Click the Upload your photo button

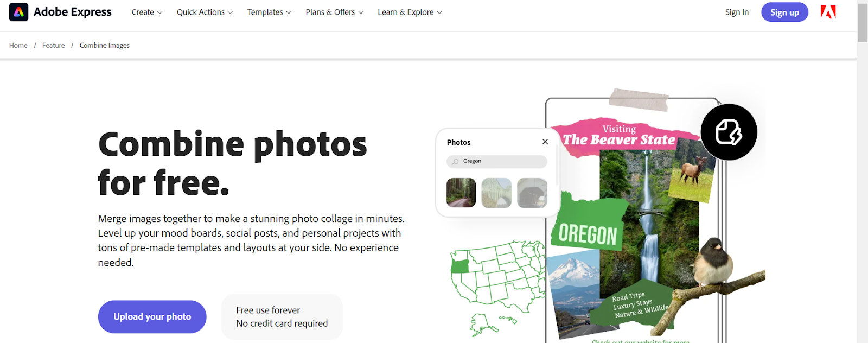(x=152, y=317)
